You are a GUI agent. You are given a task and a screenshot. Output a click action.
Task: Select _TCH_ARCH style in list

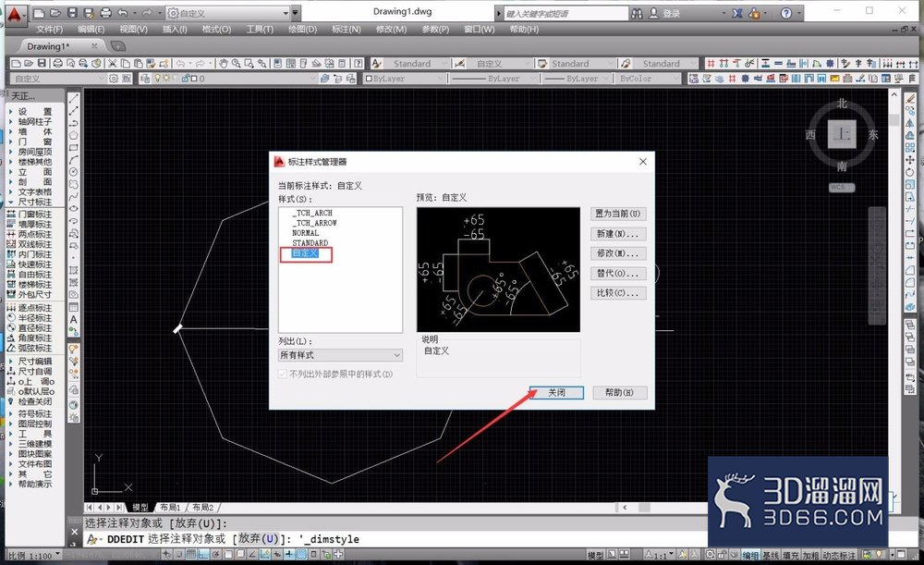pyautogui.click(x=313, y=213)
